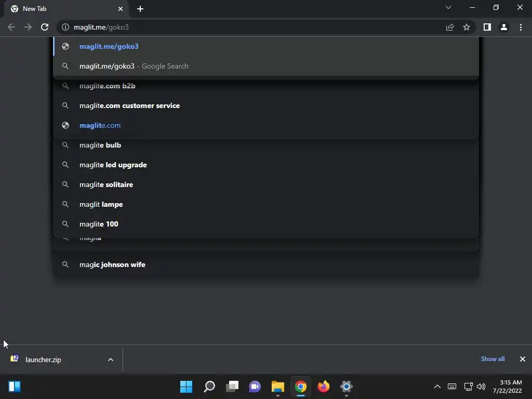Go back using the back arrow
Screen dimensions: 532x399
coord(11,27)
